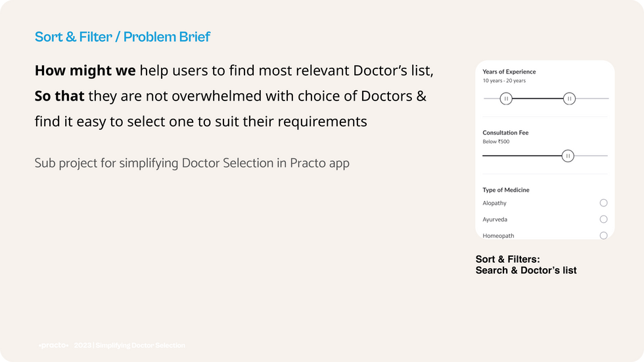Choose the Ayurveda radio option
The image size is (644, 362).
click(x=603, y=219)
